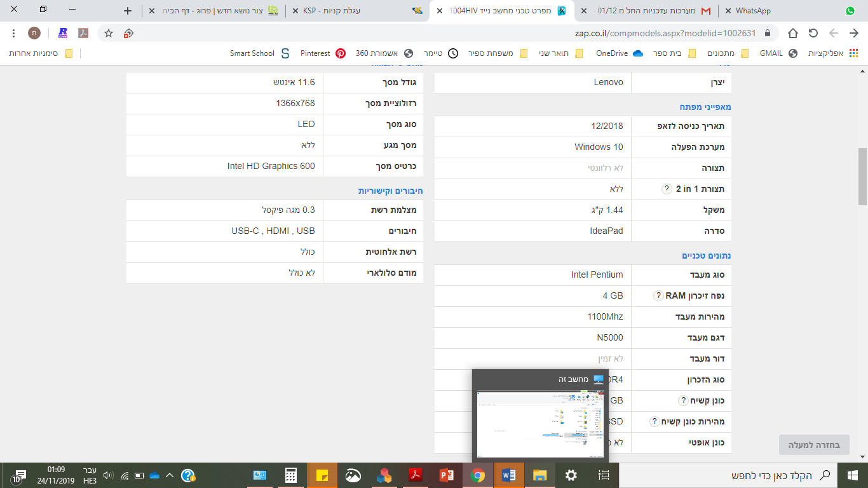Screen dimensions: 868x488
Task: Show help for מהירות כונן קשיח
Action: (655, 421)
